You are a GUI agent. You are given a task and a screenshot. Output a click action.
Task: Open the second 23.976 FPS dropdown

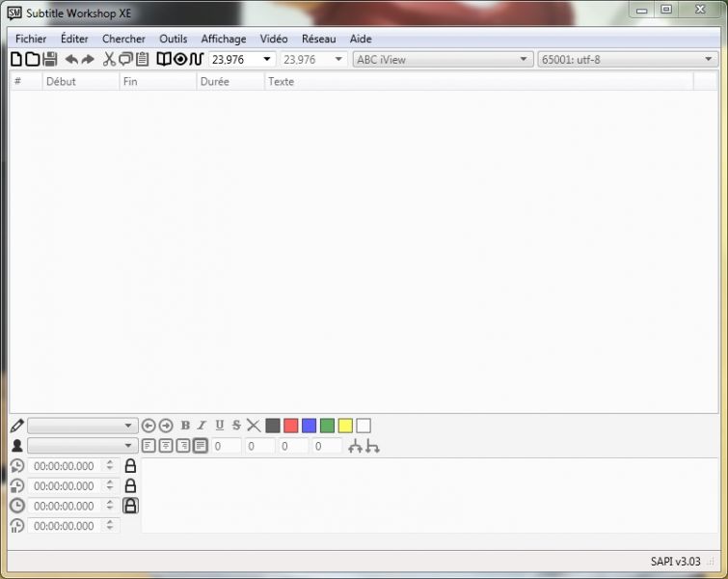[x=338, y=60]
